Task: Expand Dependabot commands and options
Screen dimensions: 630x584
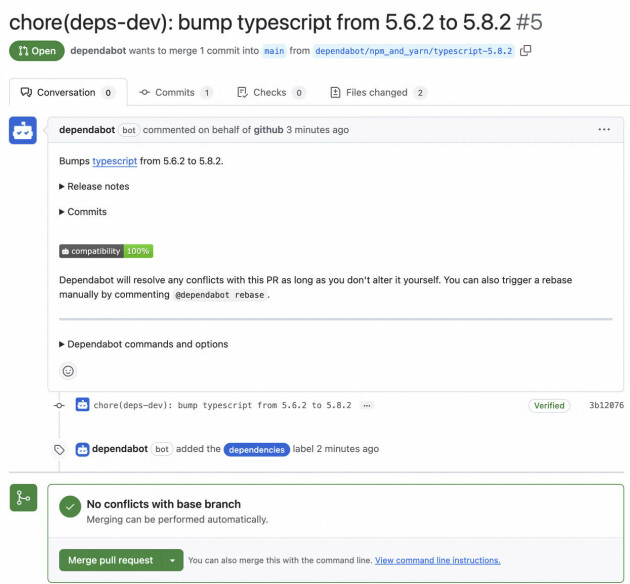Action: [x=144, y=344]
